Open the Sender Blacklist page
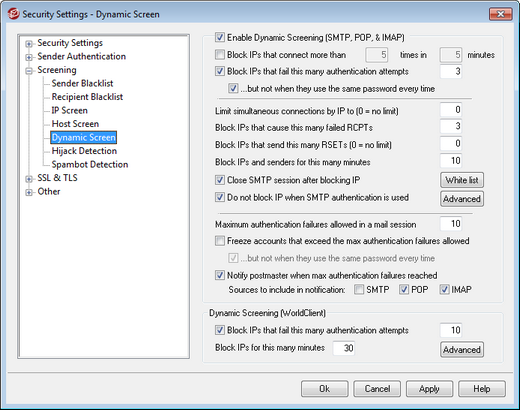This screenshot has width=520, height=410. tap(82, 83)
